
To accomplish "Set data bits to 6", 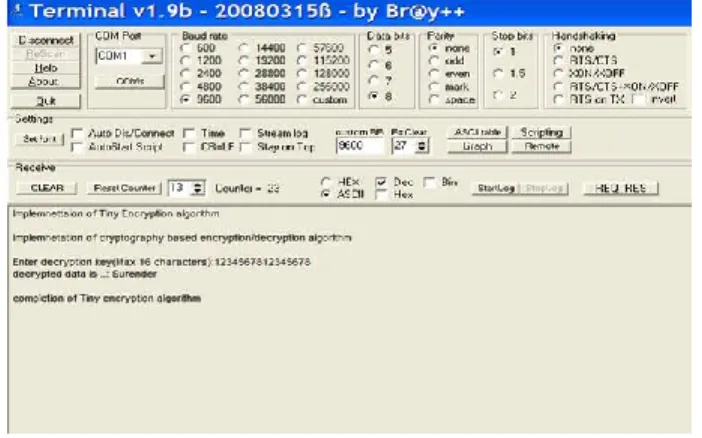I will click(373, 65).
